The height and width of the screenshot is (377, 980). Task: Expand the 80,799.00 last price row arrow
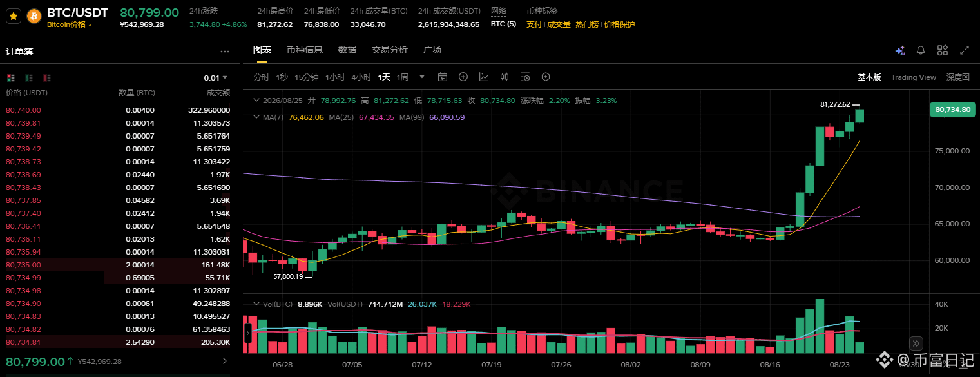click(x=224, y=362)
